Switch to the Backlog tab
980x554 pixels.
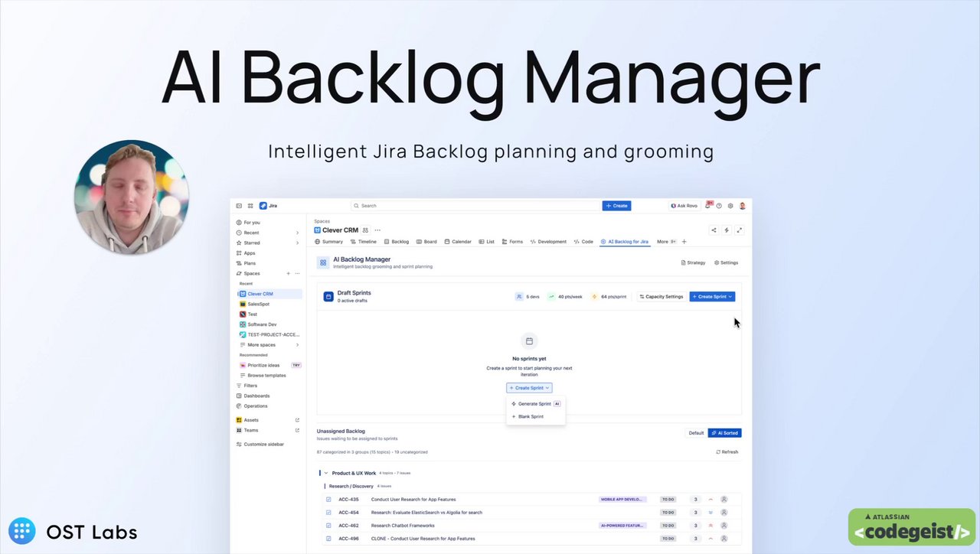397,242
